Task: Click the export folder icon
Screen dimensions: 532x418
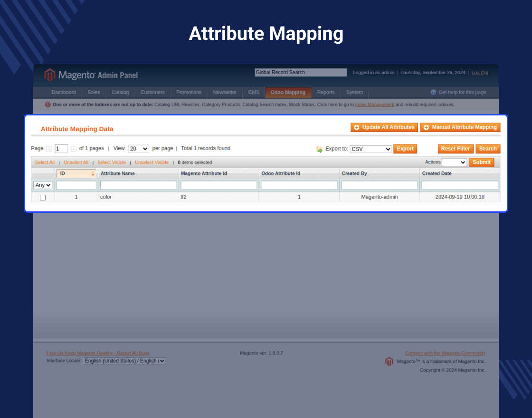Action: tap(319, 149)
